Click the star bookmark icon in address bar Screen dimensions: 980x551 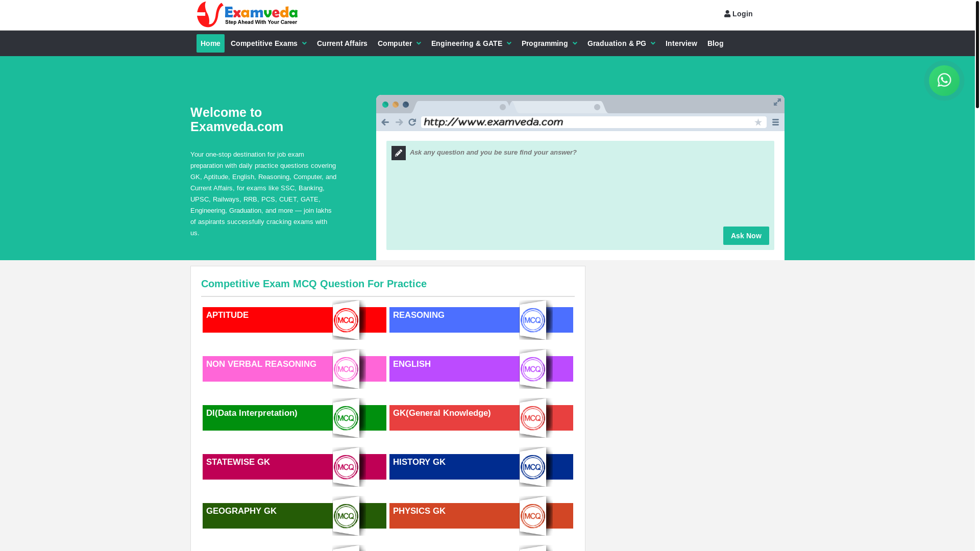758,122
